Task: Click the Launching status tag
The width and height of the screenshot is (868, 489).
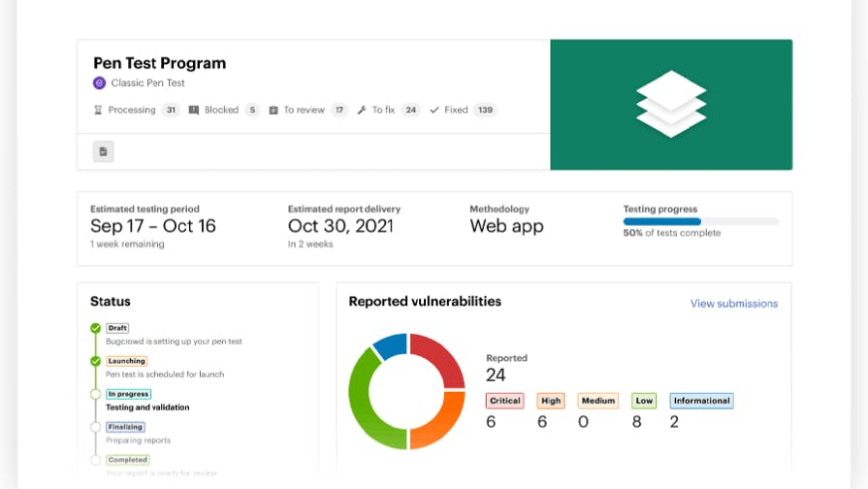Action: click(x=127, y=361)
